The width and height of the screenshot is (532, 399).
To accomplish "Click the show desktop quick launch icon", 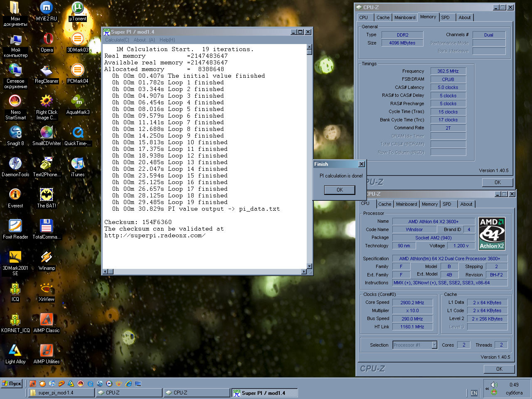I will pyautogui.click(x=138, y=384).
